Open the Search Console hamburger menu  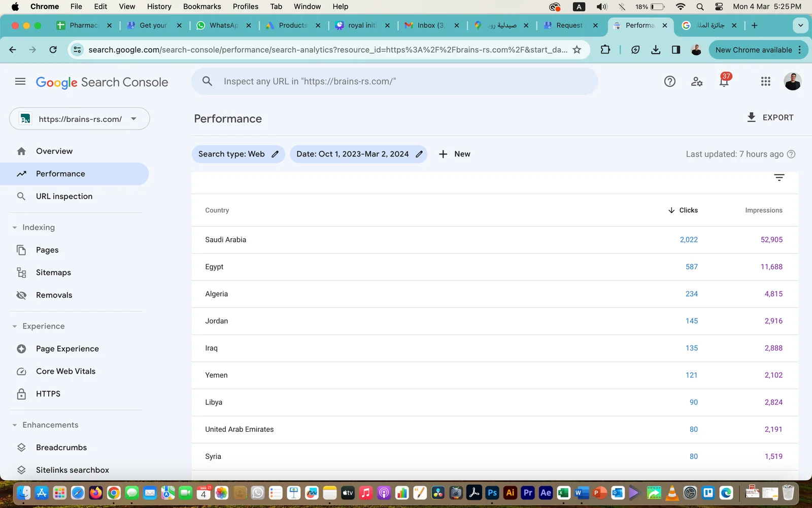tap(20, 81)
